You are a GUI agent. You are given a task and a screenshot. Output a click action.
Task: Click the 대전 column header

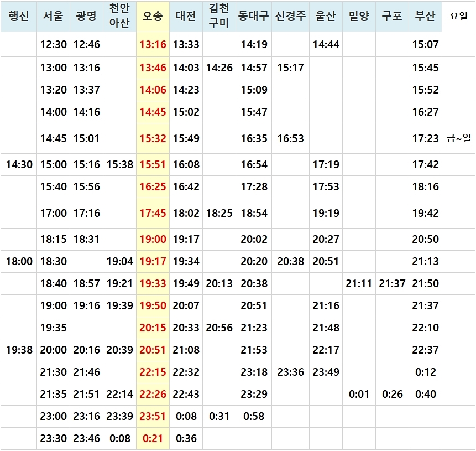pos(186,16)
